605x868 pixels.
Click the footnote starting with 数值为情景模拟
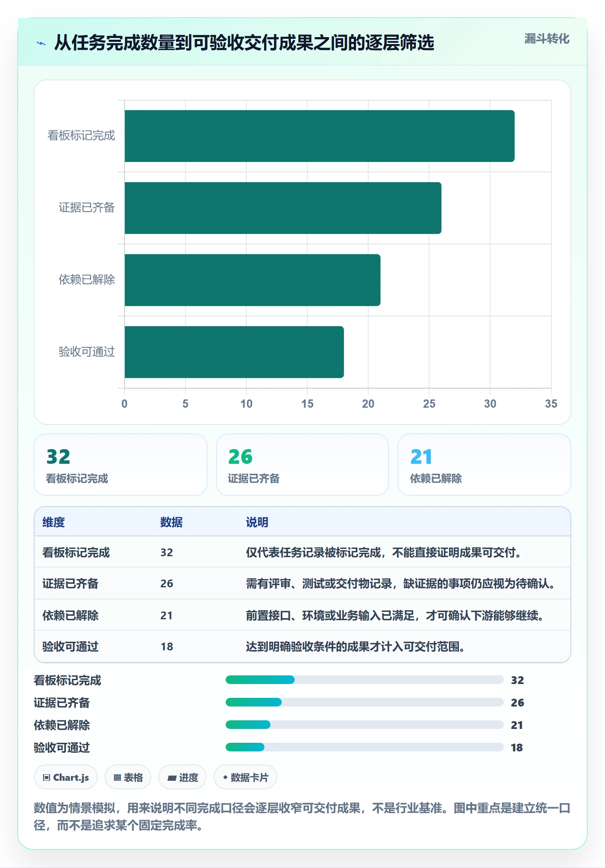(302, 817)
